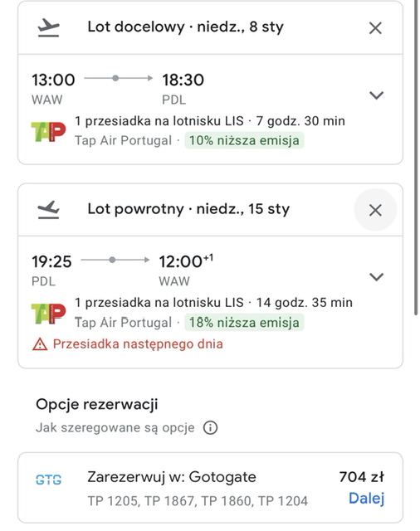Image resolution: width=420 pixels, height=531 pixels.
Task: Remove the outbound flight with the X icon
Action: 375,28
